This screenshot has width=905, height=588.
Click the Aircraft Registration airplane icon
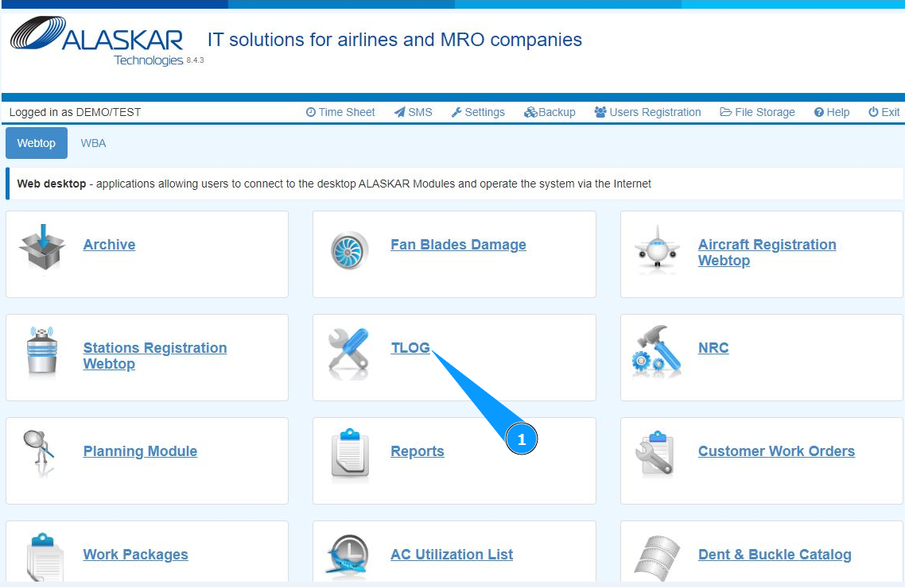[x=657, y=248]
